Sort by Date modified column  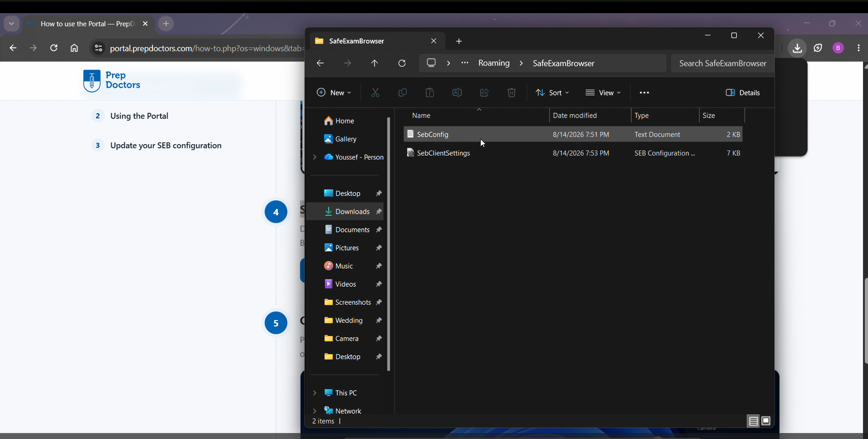pyautogui.click(x=590, y=115)
